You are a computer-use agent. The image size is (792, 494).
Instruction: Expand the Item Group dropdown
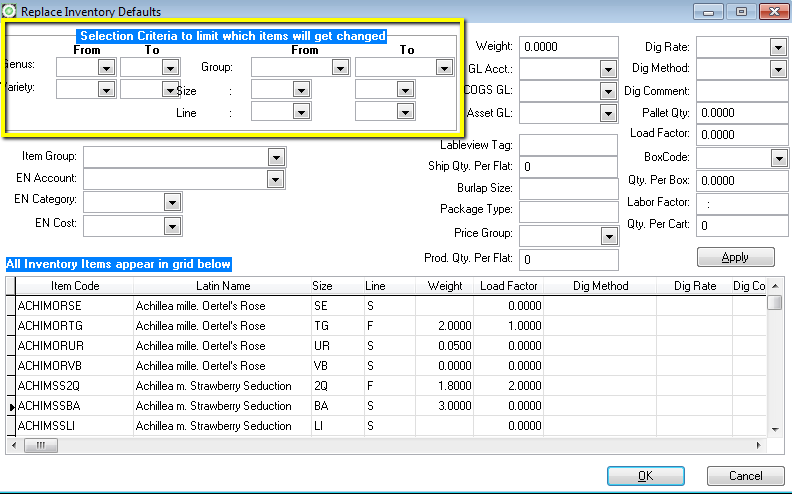276,157
